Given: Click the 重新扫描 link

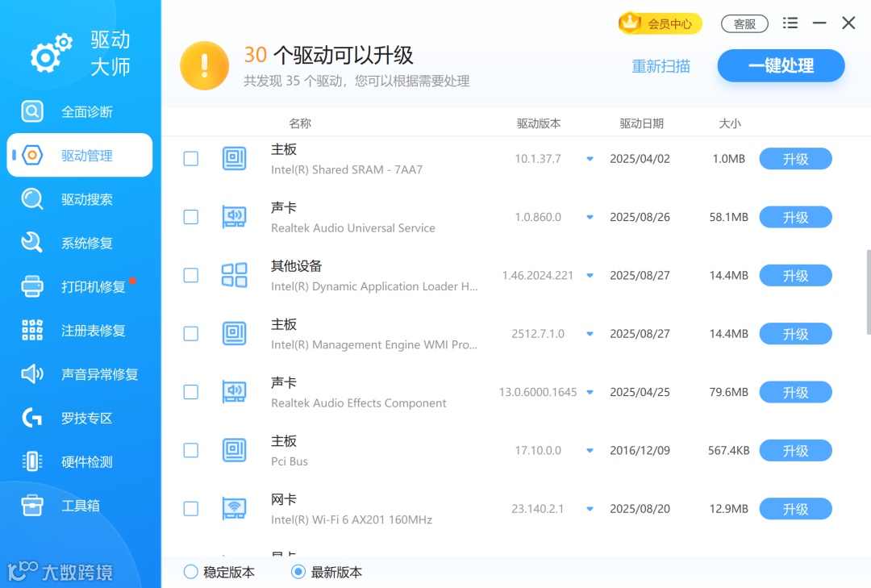Looking at the screenshot, I should [x=661, y=66].
